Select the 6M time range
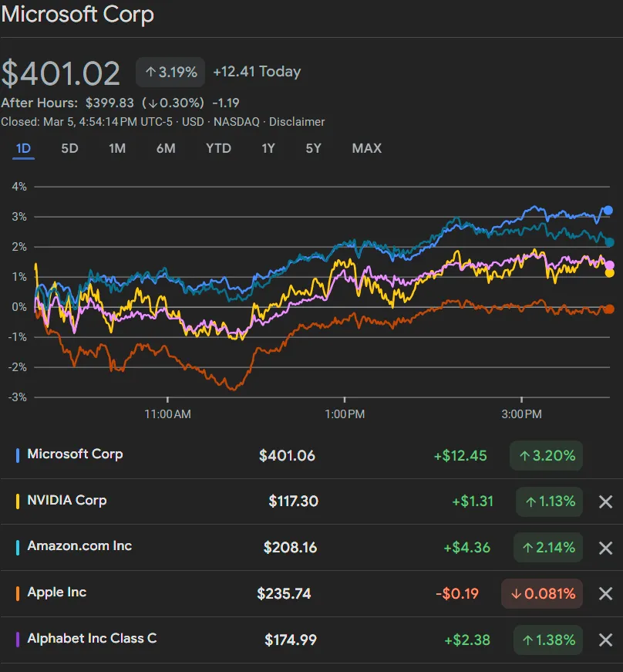 pos(166,148)
